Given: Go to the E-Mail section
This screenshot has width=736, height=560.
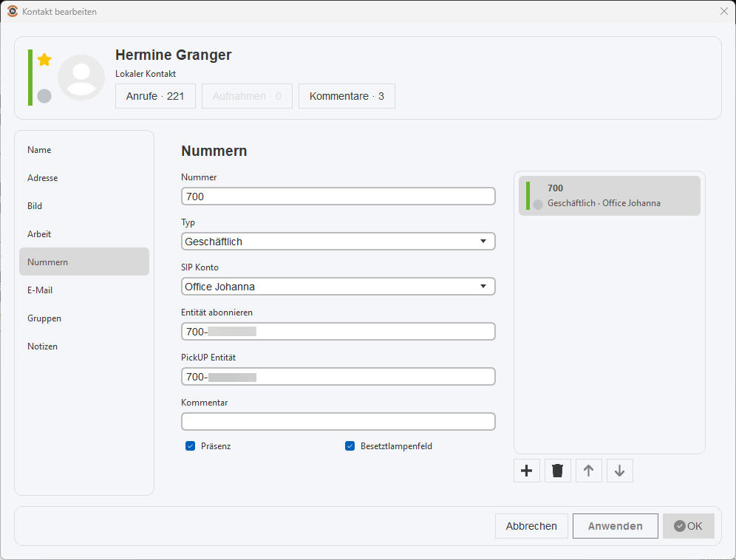Looking at the screenshot, I should click(x=84, y=290).
